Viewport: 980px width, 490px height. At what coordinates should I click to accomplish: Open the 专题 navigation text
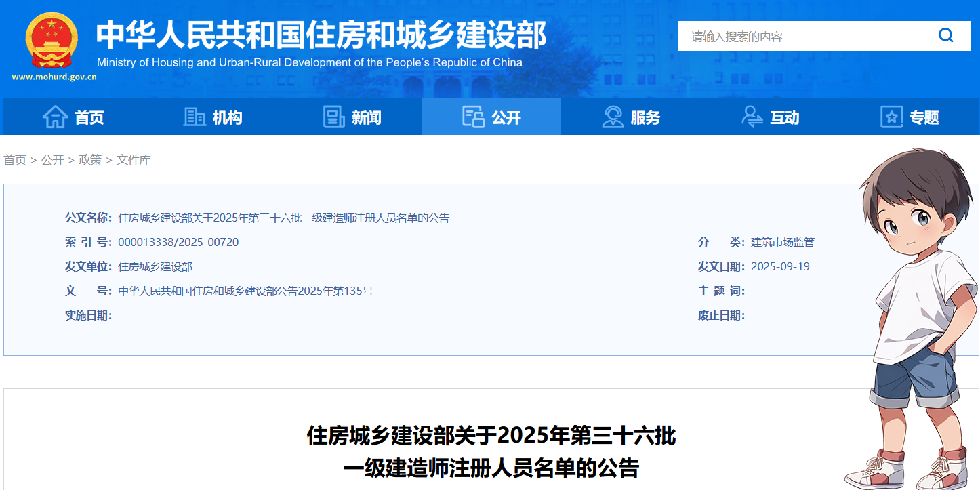[924, 118]
